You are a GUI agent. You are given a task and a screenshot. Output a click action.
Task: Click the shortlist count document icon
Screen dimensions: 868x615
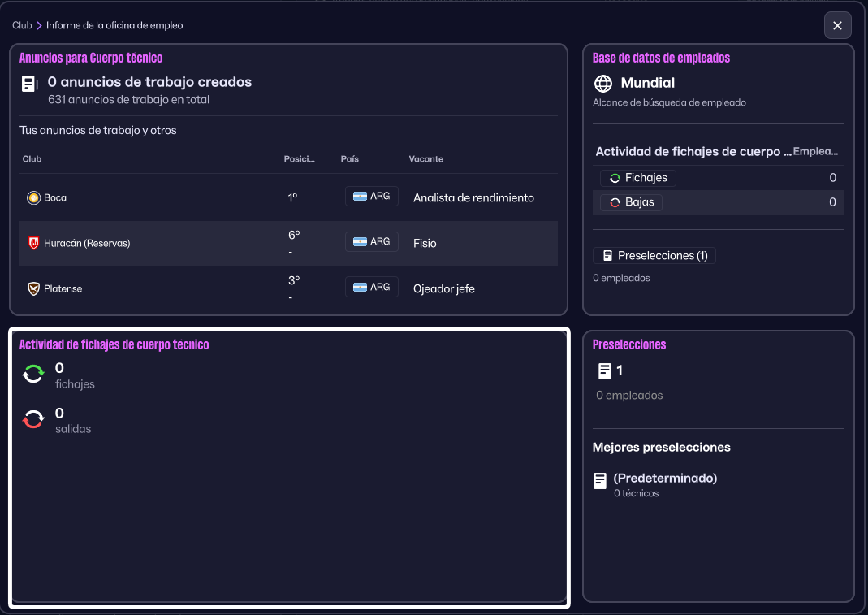[604, 371]
